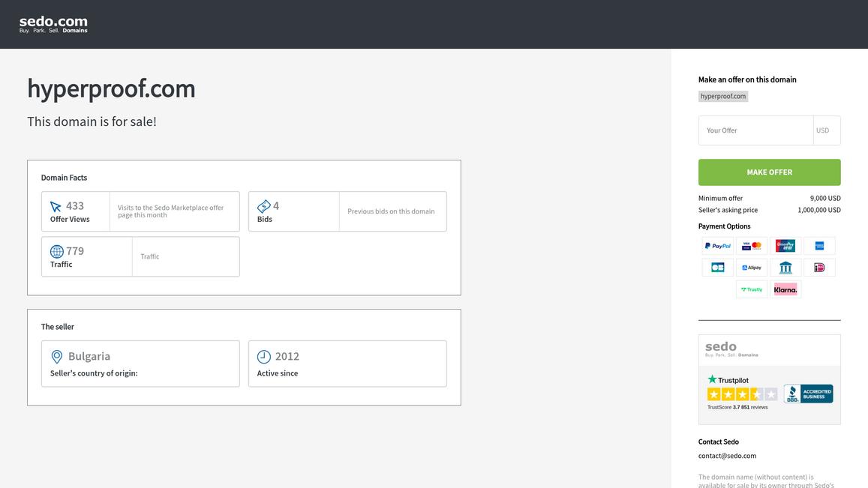Click the 433 offer views number

[75, 206]
